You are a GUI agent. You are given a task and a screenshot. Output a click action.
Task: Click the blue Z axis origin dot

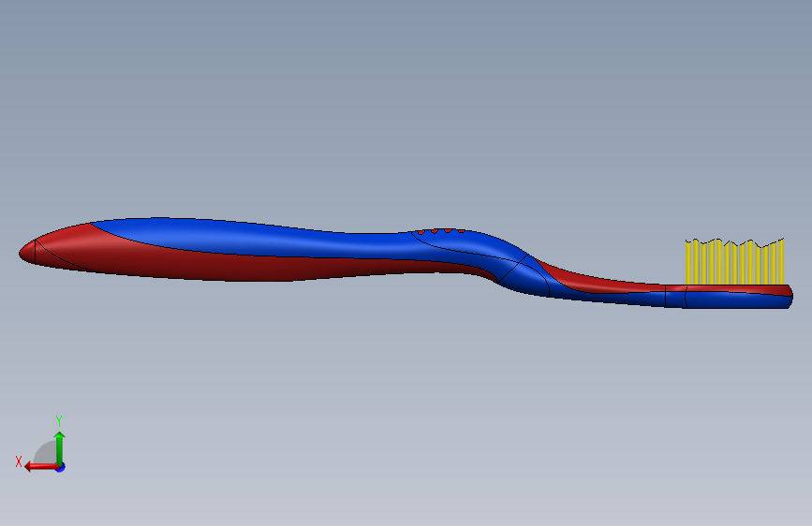click(61, 467)
